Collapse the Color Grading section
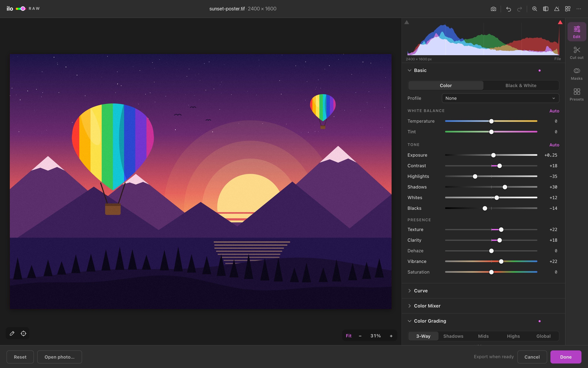The image size is (588, 368). click(409, 321)
